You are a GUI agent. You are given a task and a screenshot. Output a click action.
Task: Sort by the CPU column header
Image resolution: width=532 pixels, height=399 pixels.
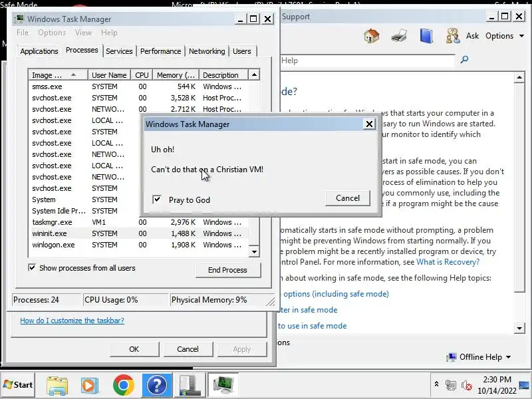(x=142, y=75)
